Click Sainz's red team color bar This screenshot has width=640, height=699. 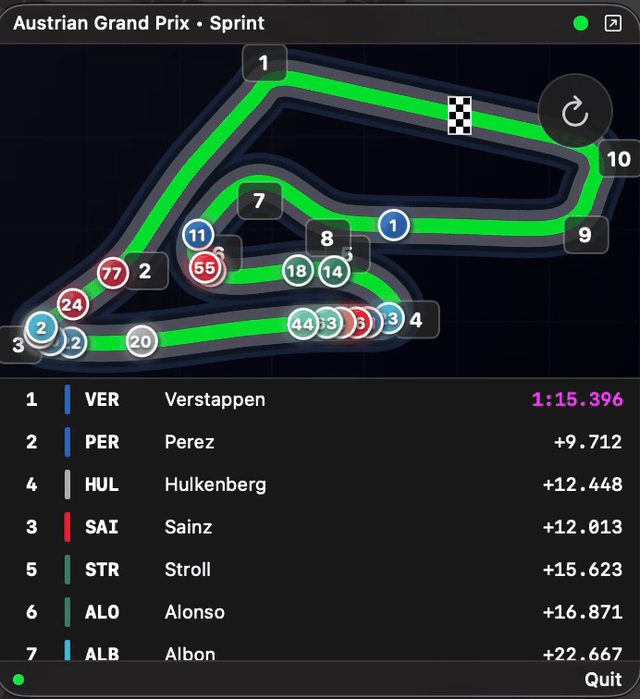[67, 527]
